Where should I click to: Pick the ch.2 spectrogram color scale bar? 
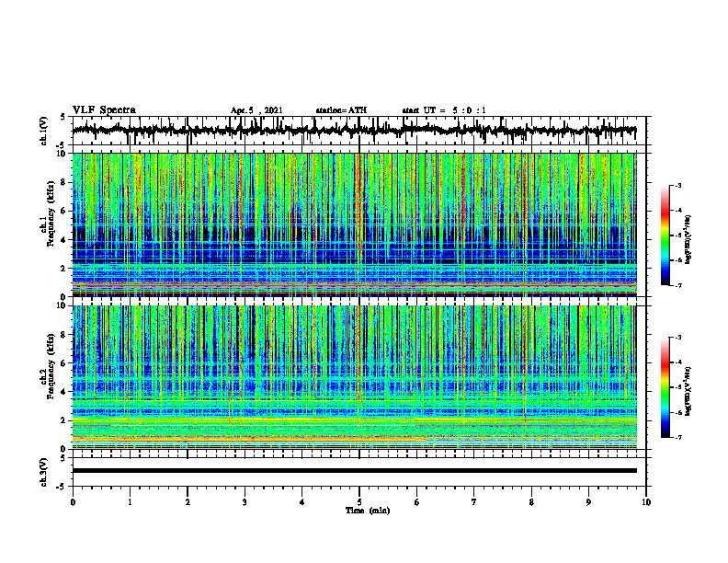pyautogui.click(x=665, y=387)
